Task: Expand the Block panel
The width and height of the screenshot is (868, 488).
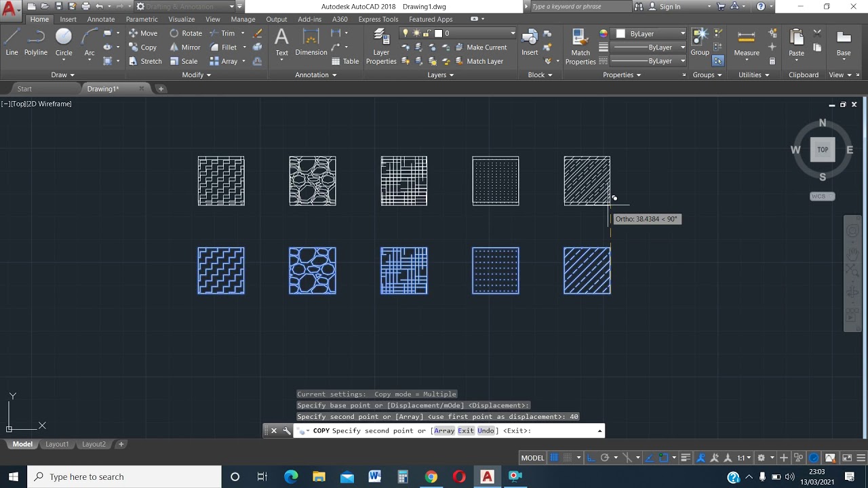Action: (x=540, y=75)
